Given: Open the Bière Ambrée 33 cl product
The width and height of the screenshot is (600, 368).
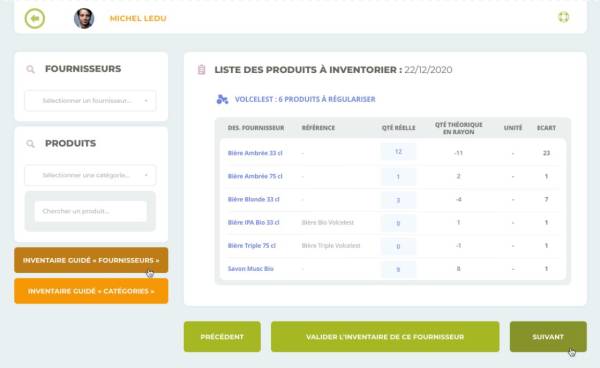Looking at the screenshot, I should point(255,153).
